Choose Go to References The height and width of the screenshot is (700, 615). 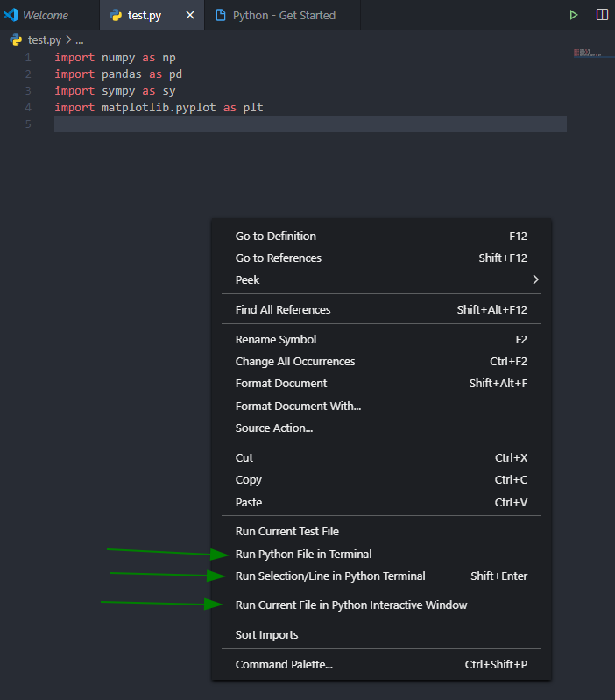[x=279, y=258]
